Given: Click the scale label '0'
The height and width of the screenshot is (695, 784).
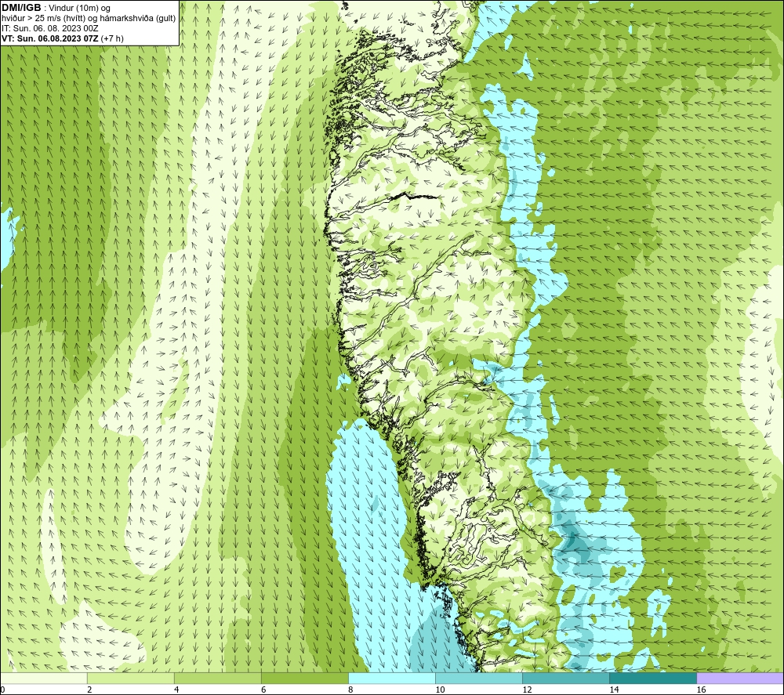Looking at the screenshot, I should pos(3,690).
